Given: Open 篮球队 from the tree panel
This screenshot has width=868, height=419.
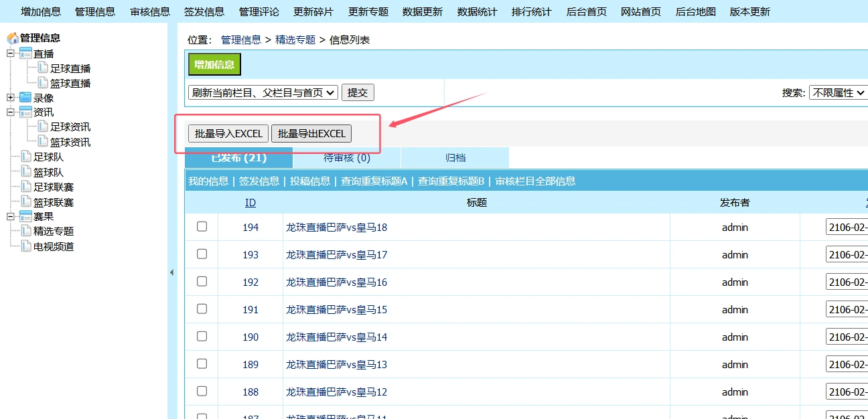Looking at the screenshot, I should coord(48,171).
